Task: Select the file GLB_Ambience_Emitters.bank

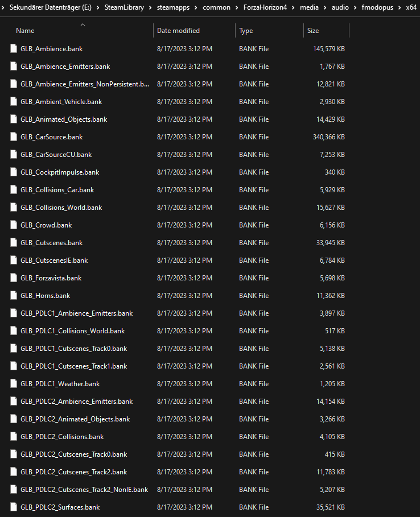Action: (x=65, y=67)
